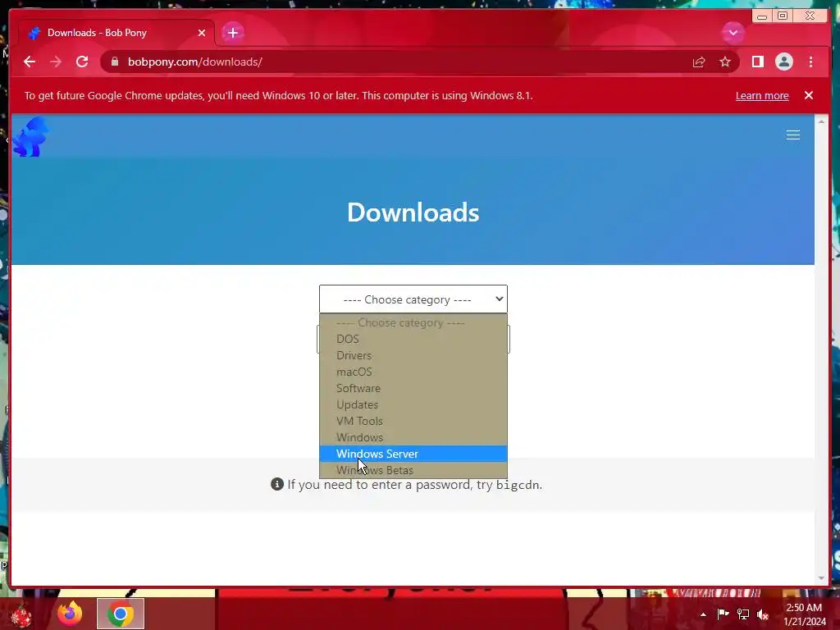Open Chrome side panel

click(x=757, y=62)
